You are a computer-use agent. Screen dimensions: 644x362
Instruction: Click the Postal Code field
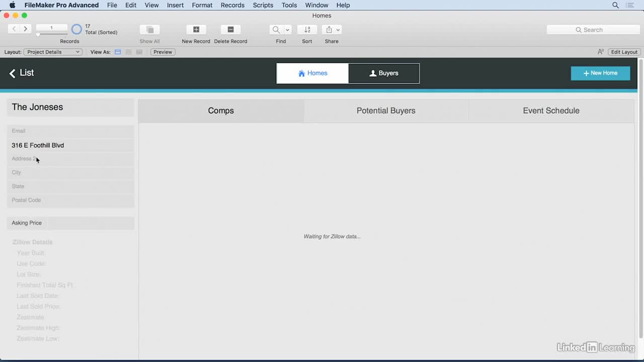tap(70, 200)
